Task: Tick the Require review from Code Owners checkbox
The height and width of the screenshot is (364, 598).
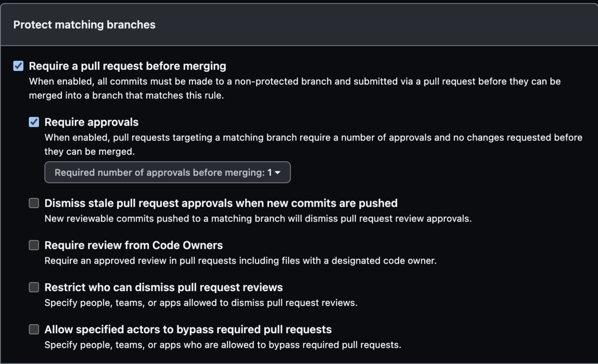Action: coord(34,245)
